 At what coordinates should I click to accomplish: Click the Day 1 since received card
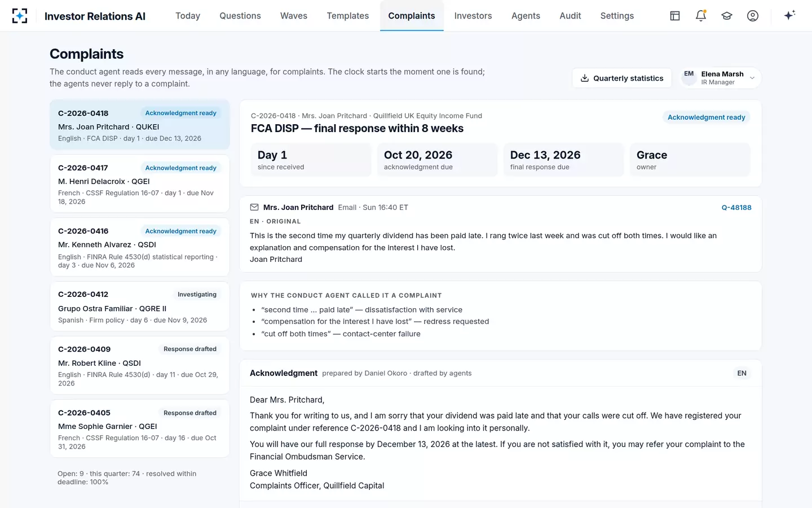[311, 160]
